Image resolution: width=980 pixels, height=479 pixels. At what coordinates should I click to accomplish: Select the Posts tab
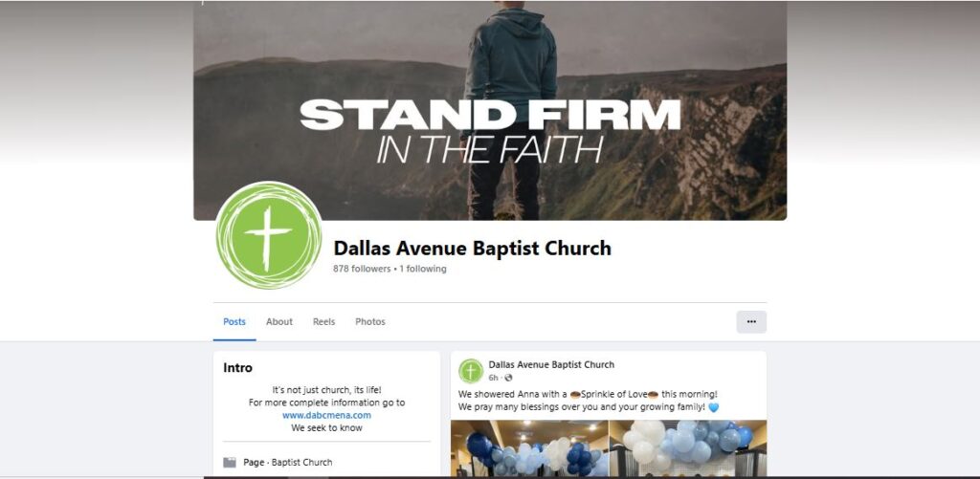234,321
